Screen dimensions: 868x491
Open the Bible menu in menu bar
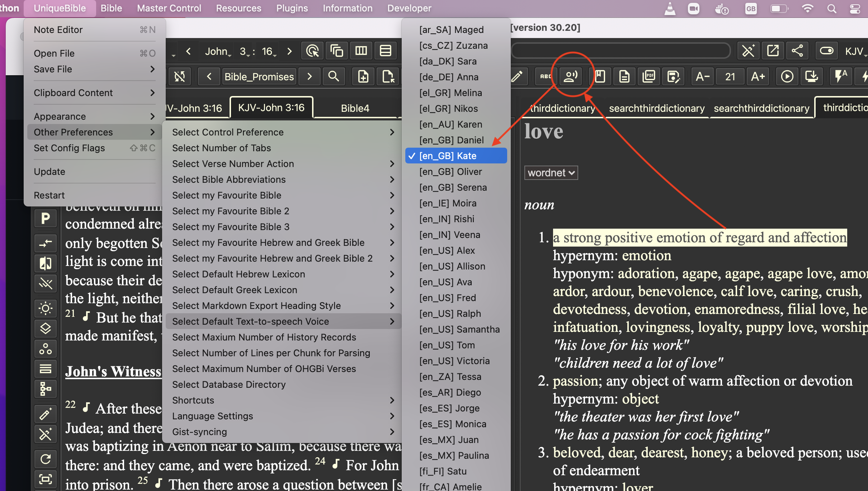click(111, 8)
